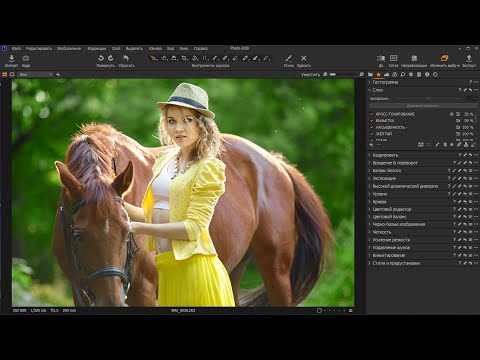The height and width of the screenshot is (360, 480).
Task: Click the Import (Импорт) toolbar icon
Action: pyautogui.click(x=11, y=58)
